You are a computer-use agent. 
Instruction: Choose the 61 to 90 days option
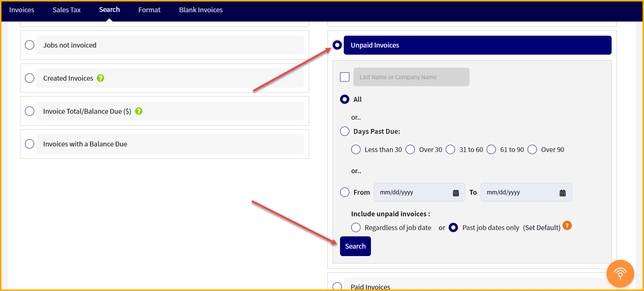(491, 149)
